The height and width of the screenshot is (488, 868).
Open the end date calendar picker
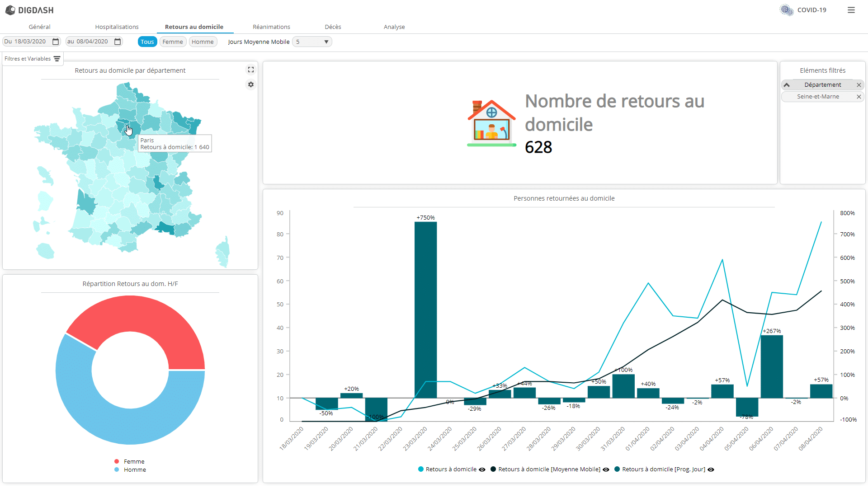click(118, 41)
